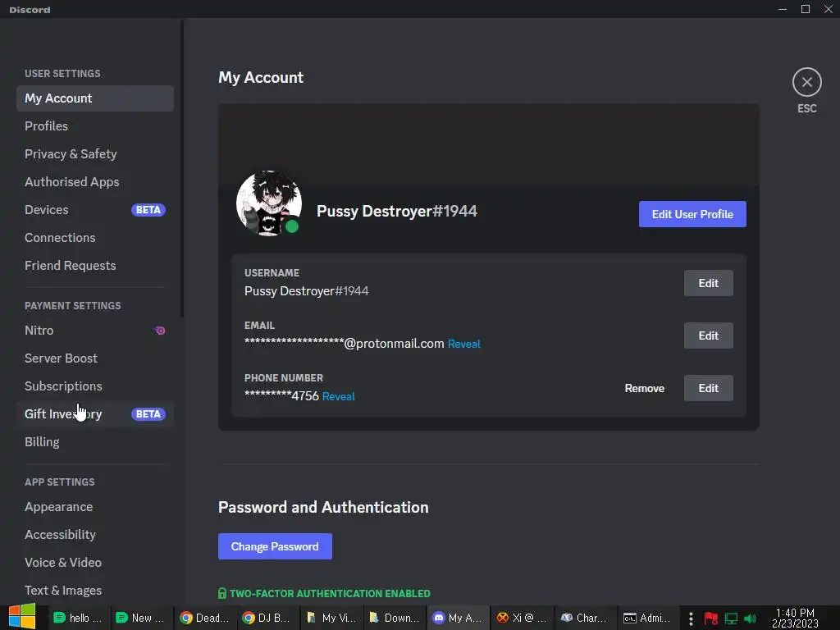Reveal the hidden email address

click(x=464, y=344)
